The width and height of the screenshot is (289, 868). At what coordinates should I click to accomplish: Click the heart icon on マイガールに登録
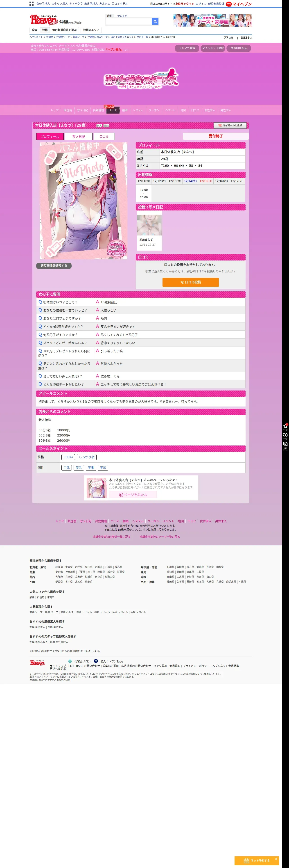pos(220,125)
